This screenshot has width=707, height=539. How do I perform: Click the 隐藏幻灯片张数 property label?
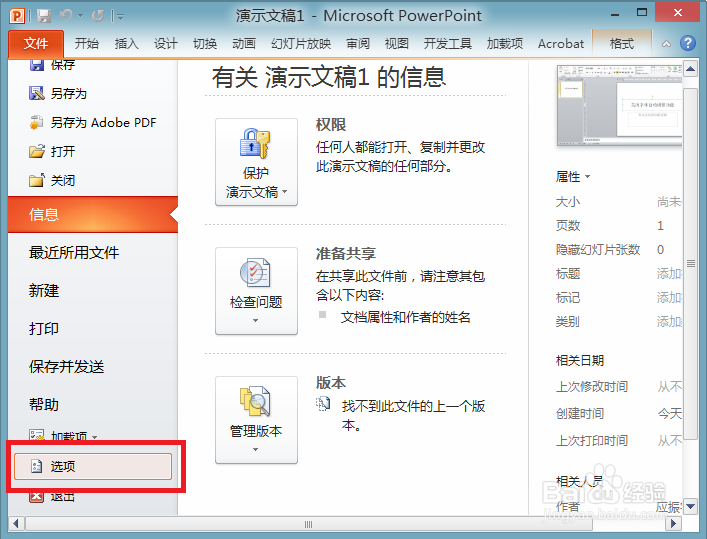click(598, 249)
